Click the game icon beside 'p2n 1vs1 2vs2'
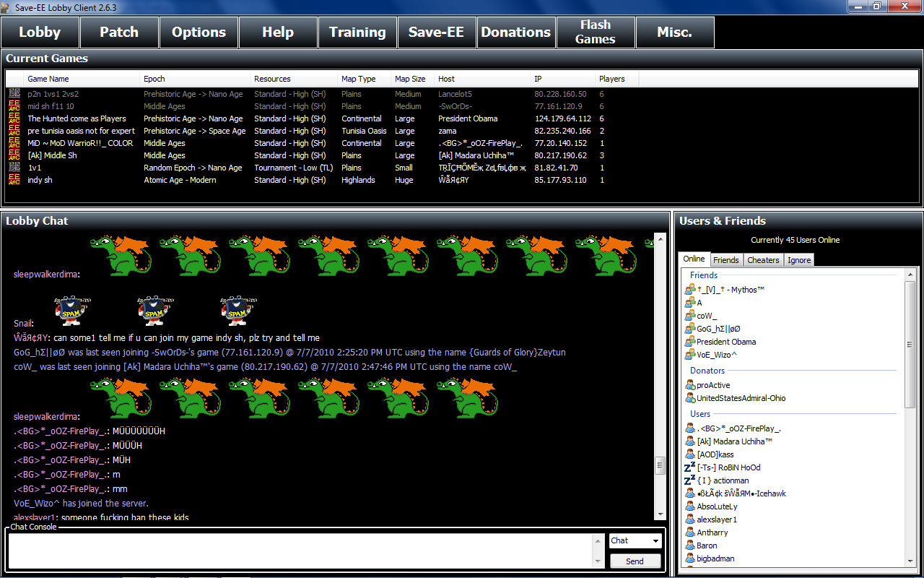924x578 pixels. click(14, 94)
